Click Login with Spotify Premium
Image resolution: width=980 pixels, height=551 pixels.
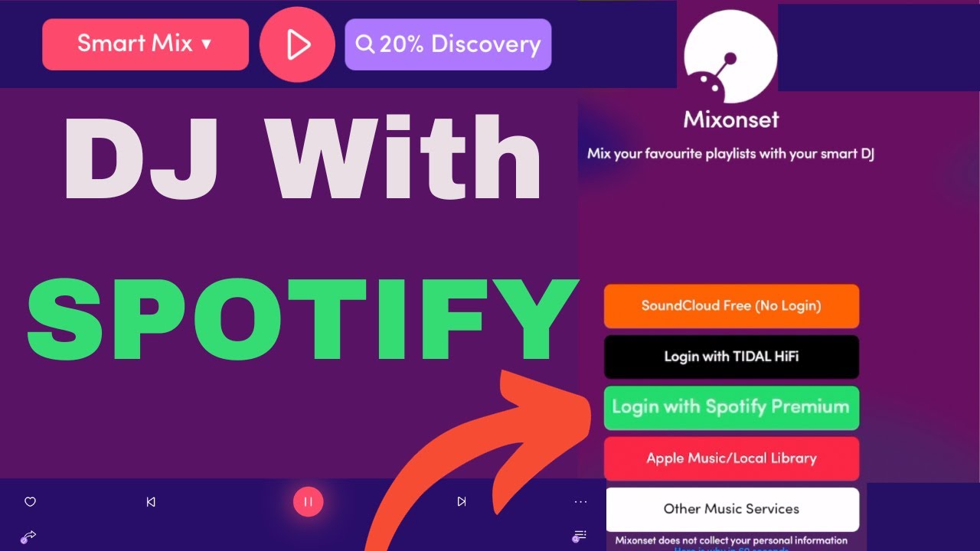tap(731, 408)
